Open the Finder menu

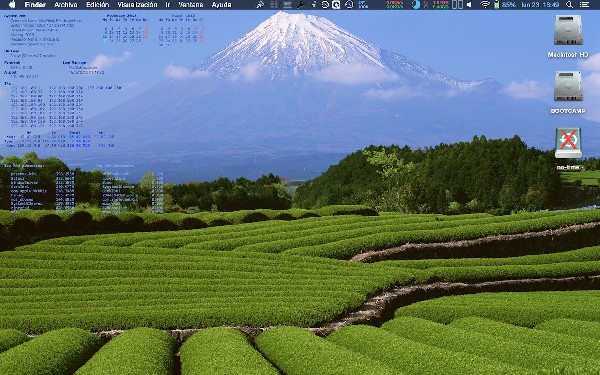coord(35,5)
